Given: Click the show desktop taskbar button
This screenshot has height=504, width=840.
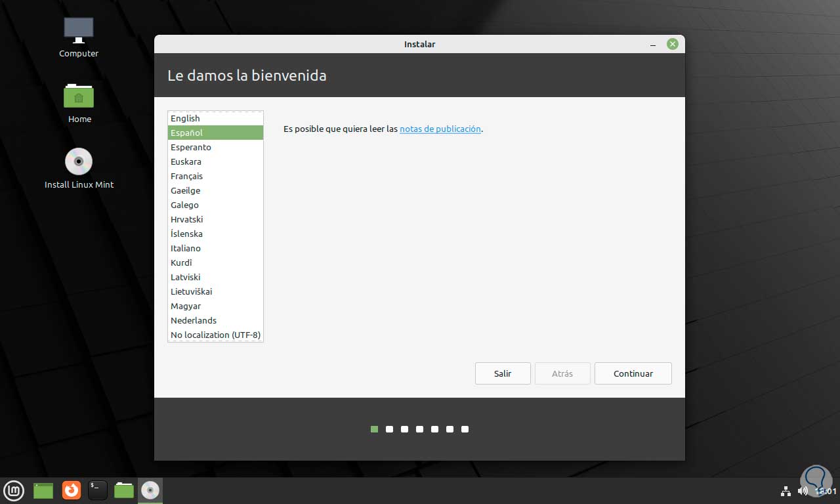Looking at the screenshot, I should tap(43, 490).
